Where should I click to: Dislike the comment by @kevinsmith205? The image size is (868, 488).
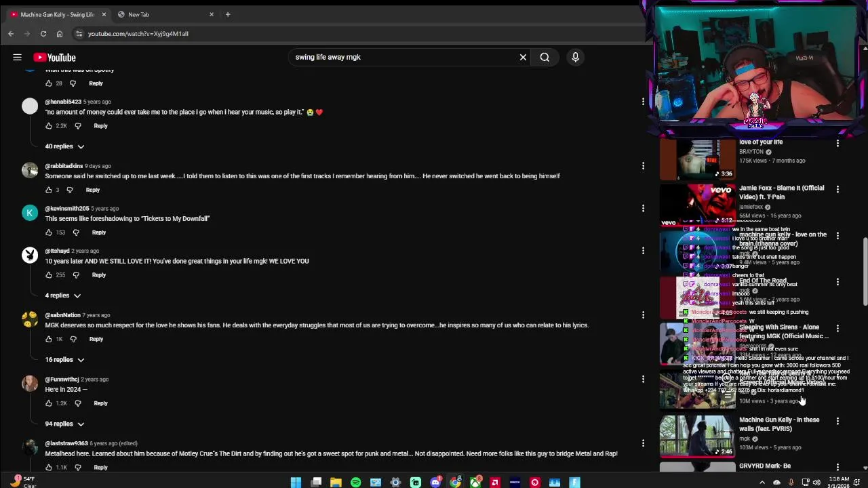tap(76, 232)
